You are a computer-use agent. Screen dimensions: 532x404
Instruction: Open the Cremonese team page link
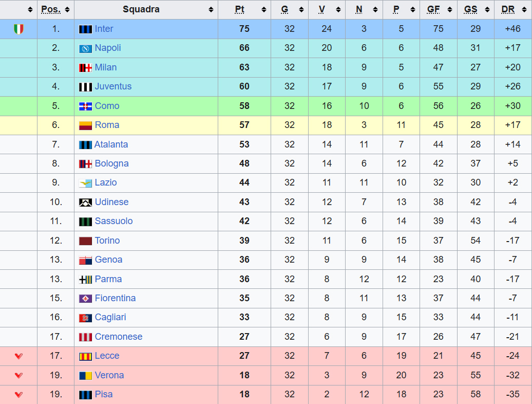(x=118, y=337)
